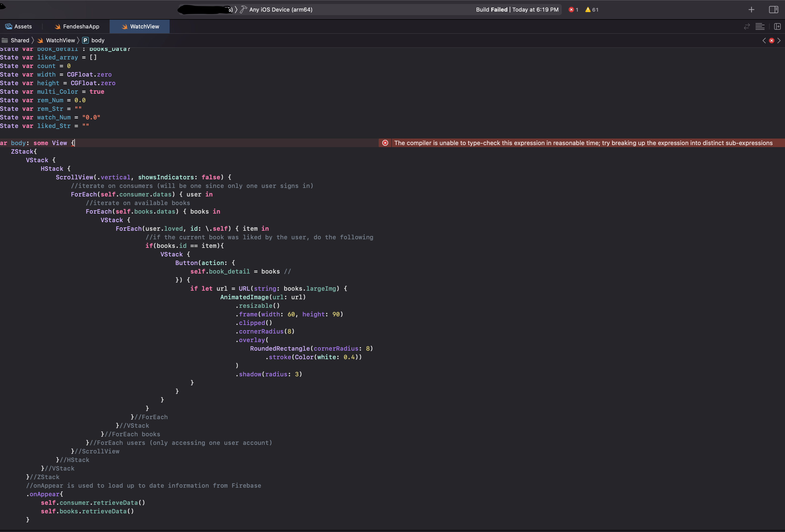Click the 'RoundedRectangle(cornerRadius: 8)' line
The width and height of the screenshot is (785, 532).
point(311,349)
